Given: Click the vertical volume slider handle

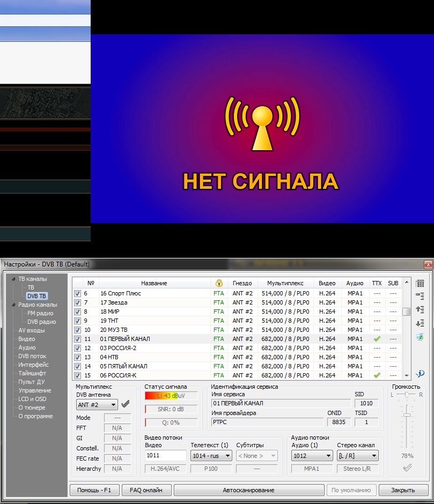Looking at the screenshot, I should point(407,415).
